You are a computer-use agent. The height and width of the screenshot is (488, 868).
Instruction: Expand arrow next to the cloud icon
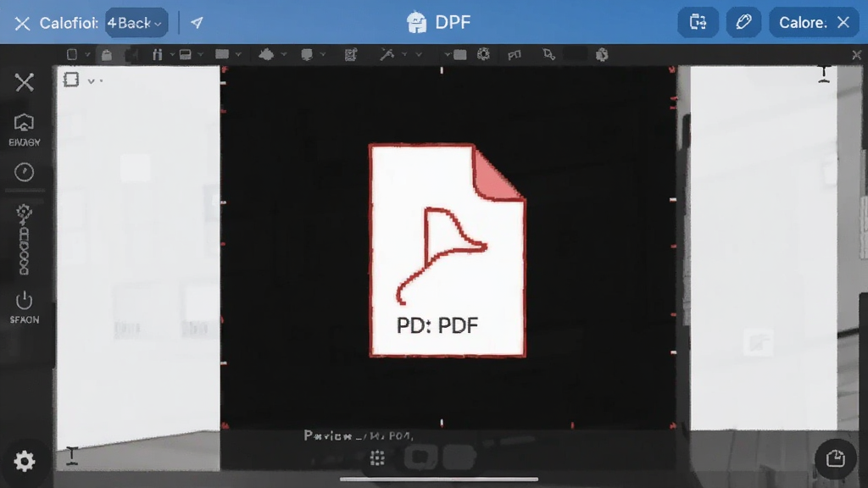(284, 55)
